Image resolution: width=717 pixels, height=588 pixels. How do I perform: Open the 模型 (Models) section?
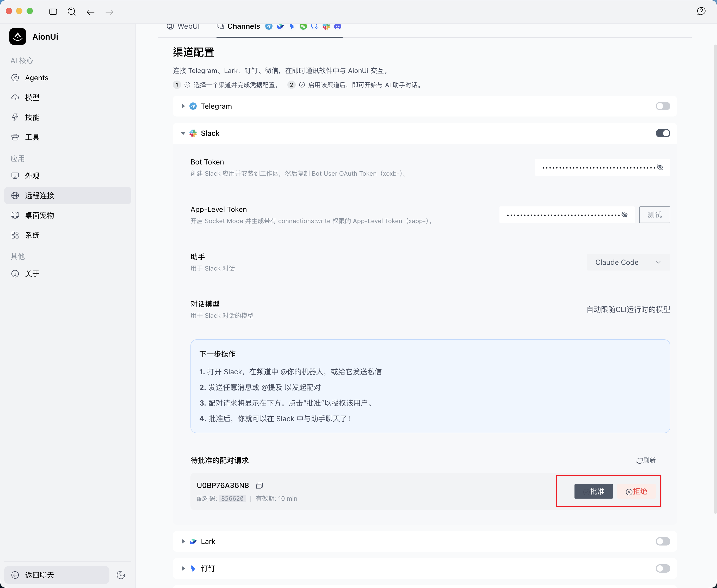(68, 97)
